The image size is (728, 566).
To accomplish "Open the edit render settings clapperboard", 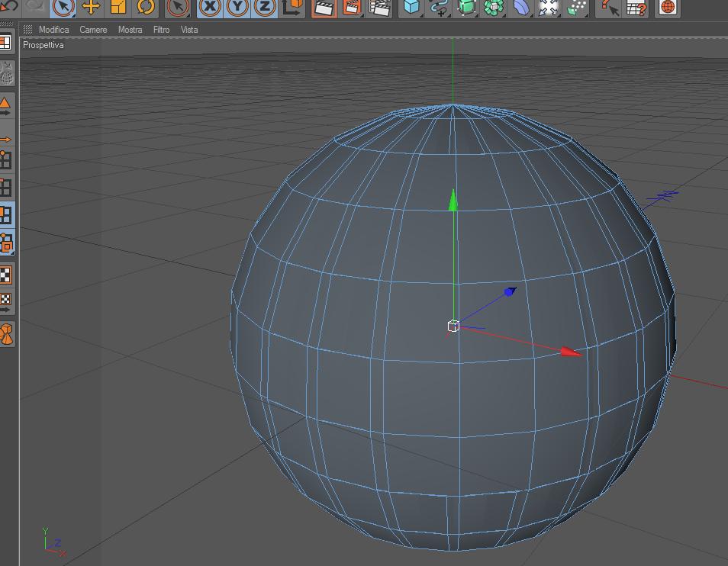I will pos(380,8).
